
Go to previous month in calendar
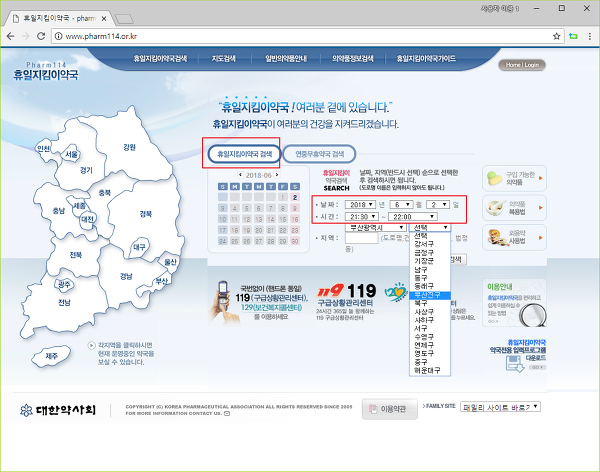point(240,175)
